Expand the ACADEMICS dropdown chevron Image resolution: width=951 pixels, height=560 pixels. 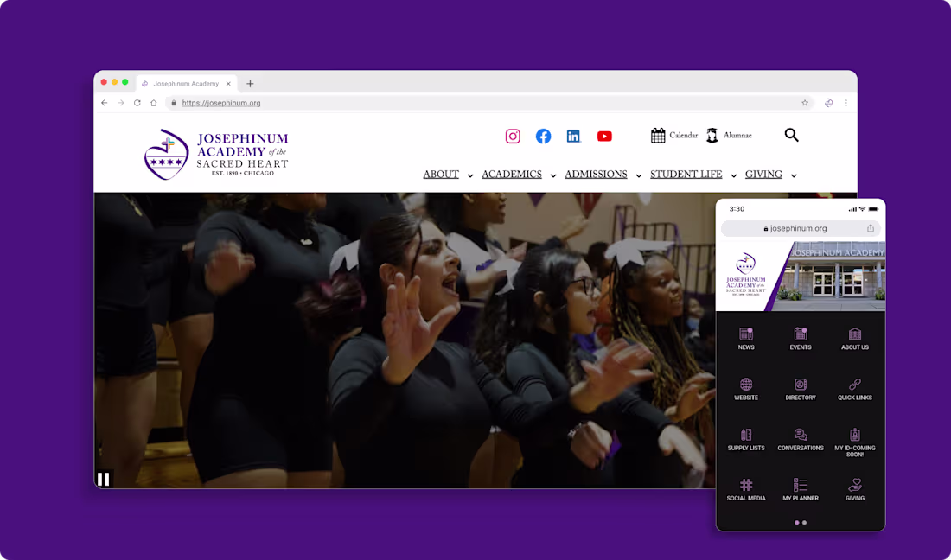coord(553,175)
